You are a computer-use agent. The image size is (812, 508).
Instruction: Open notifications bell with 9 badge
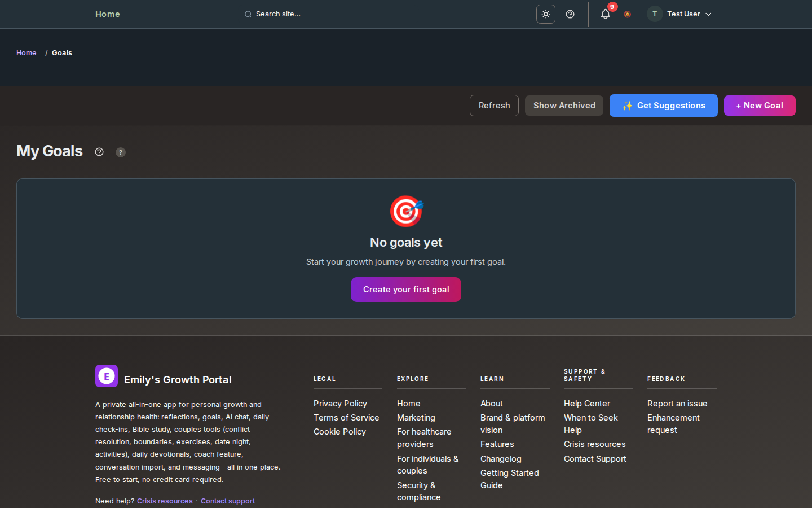(x=606, y=14)
